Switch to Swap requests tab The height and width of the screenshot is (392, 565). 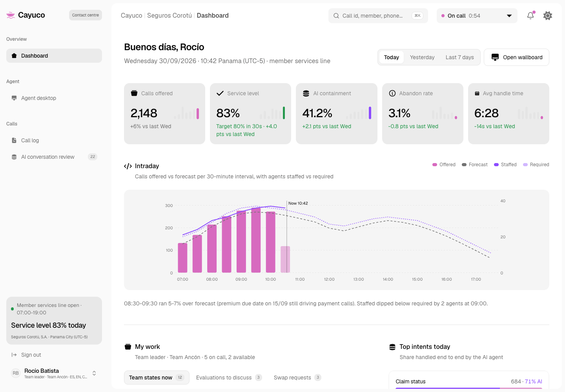coord(297,377)
